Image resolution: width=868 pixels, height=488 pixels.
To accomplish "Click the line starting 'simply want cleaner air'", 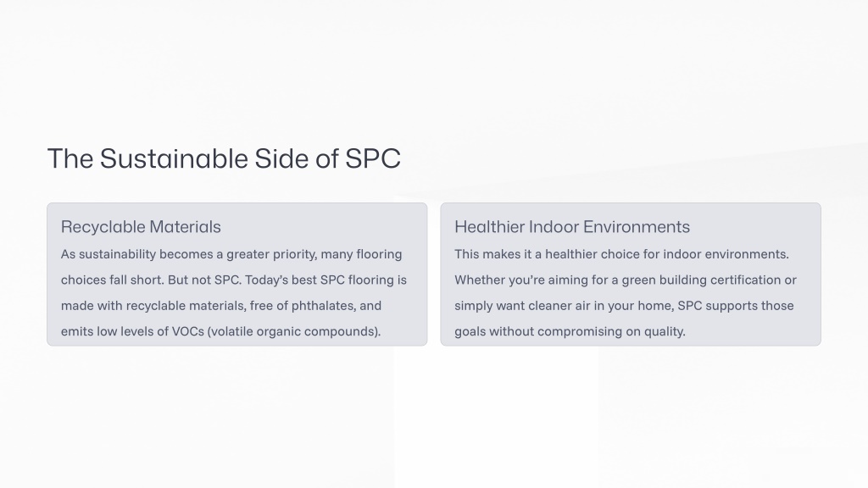I will pos(624,306).
